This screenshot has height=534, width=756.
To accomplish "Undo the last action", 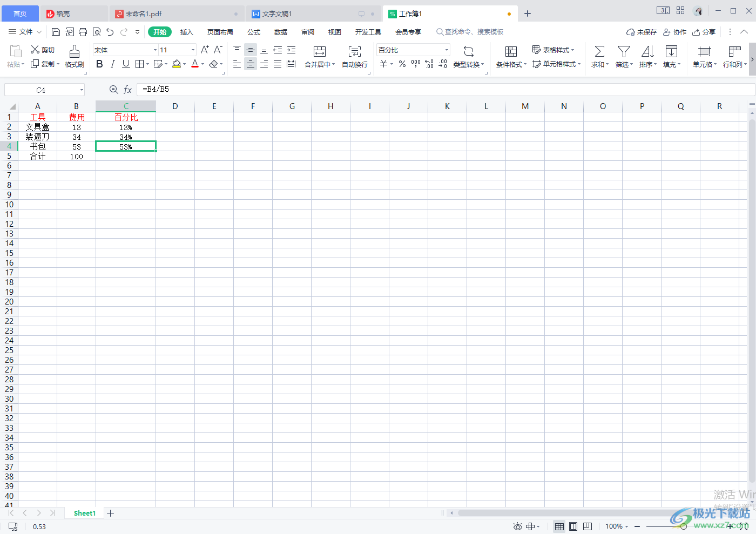I will click(110, 32).
